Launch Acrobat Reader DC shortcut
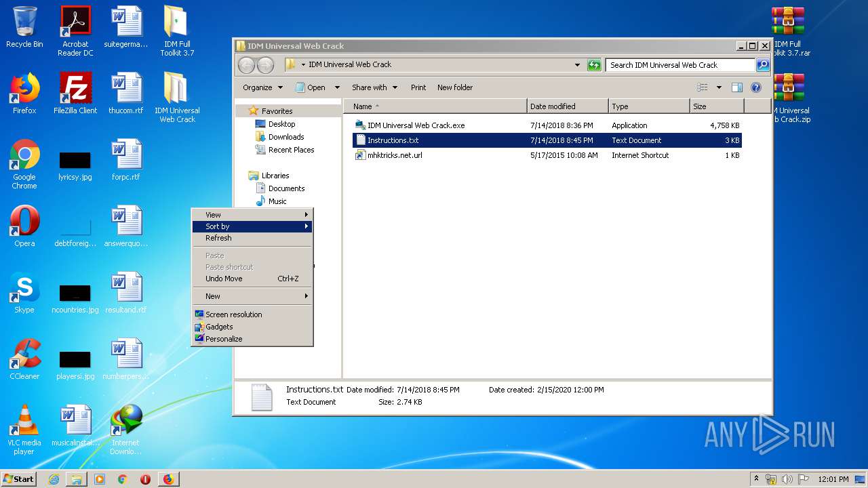The height and width of the screenshot is (488, 868). 75,31
